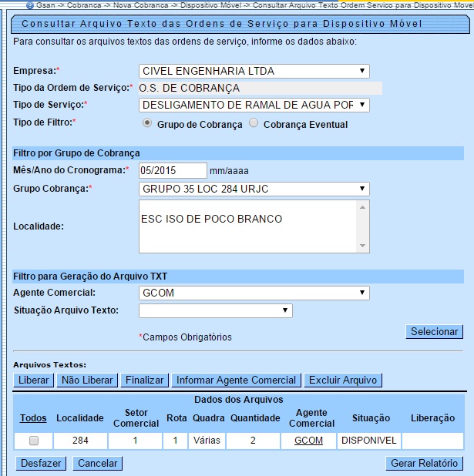Select ESC ISO DE POCO BRANCO locality
The image size is (474, 476).
pos(211,220)
